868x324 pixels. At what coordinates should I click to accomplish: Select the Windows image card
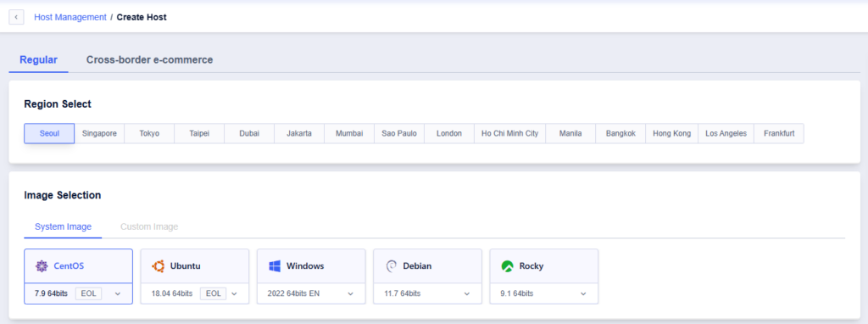pos(311,266)
